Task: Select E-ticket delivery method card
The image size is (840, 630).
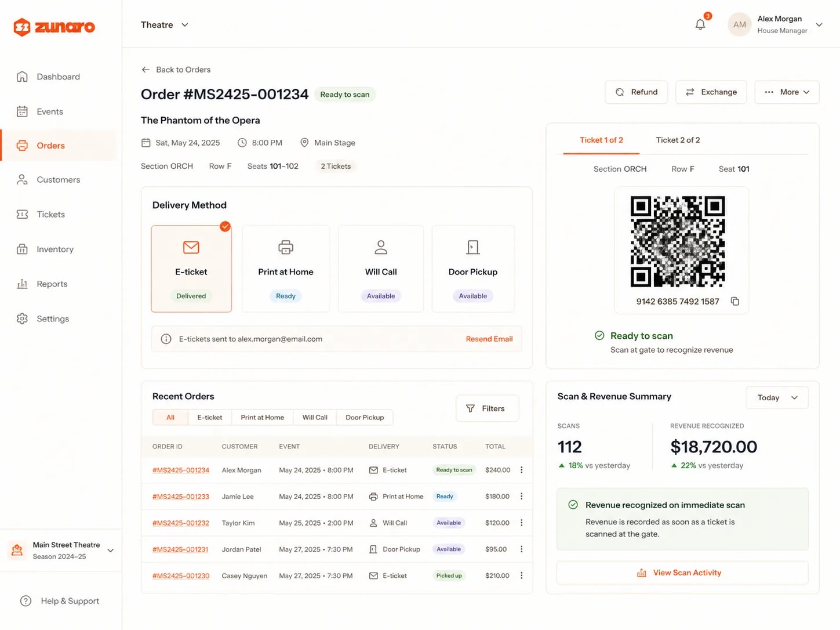Action: 191,269
